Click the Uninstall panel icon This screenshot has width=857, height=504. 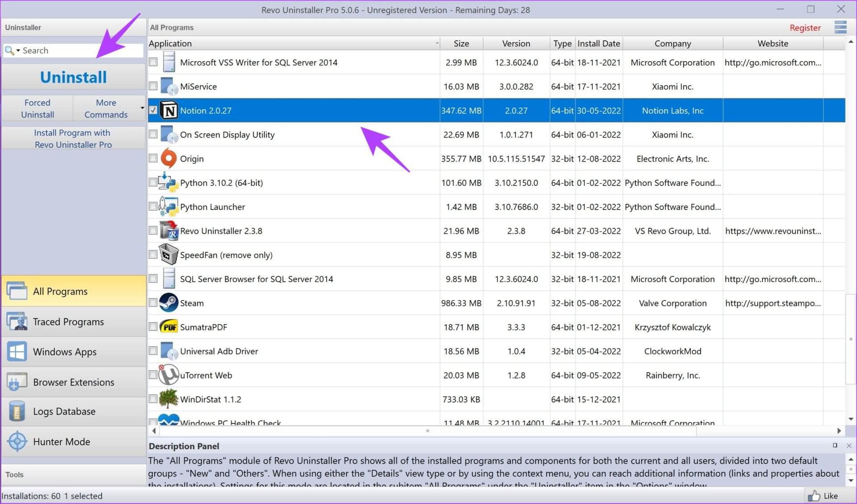pos(73,77)
